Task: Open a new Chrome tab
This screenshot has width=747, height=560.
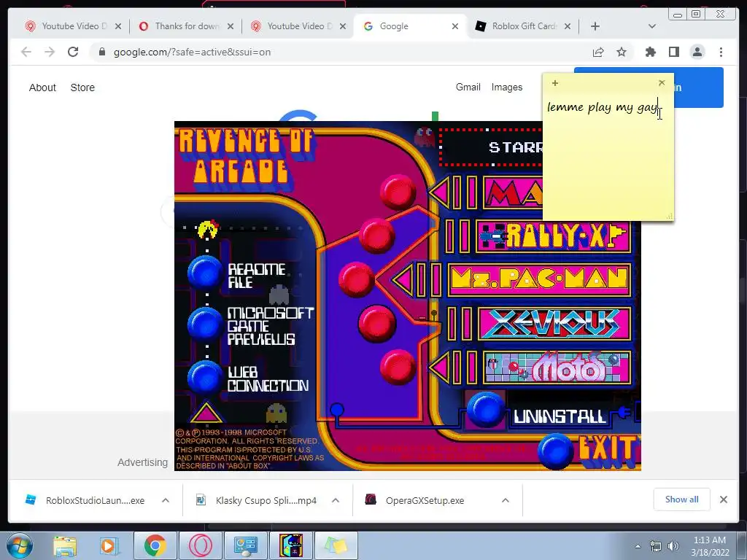Action: click(x=595, y=26)
